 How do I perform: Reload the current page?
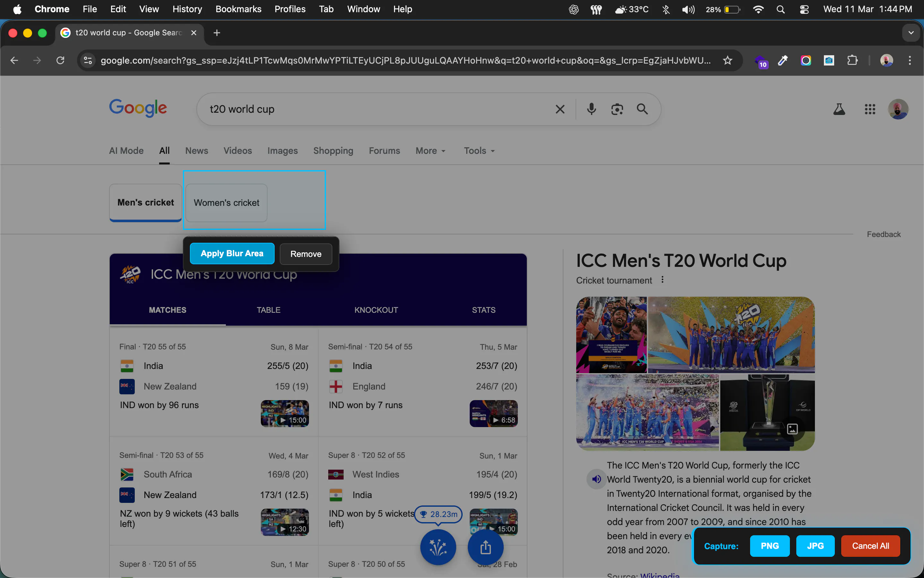[x=60, y=60]
